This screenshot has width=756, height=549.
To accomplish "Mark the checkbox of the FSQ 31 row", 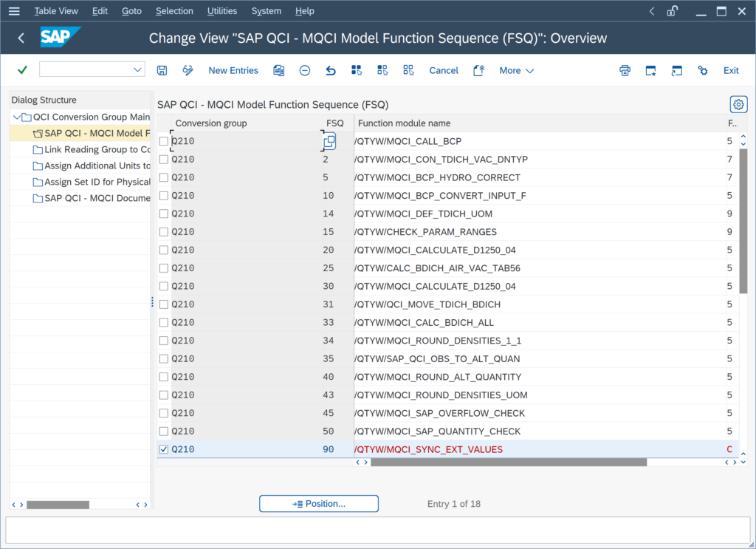I will [164, 304].
